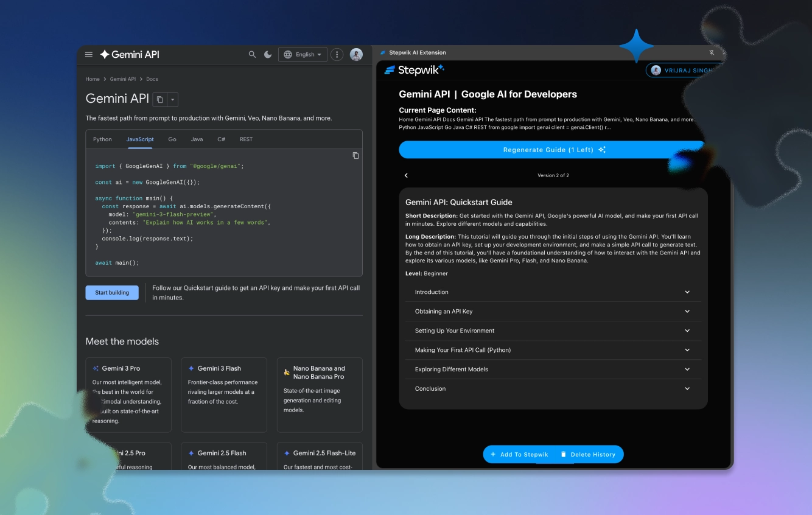The height and width of the screenshot is (515, 812).
Task: Open dropdown arrow next to page copy icon
Action: (172, 99)
